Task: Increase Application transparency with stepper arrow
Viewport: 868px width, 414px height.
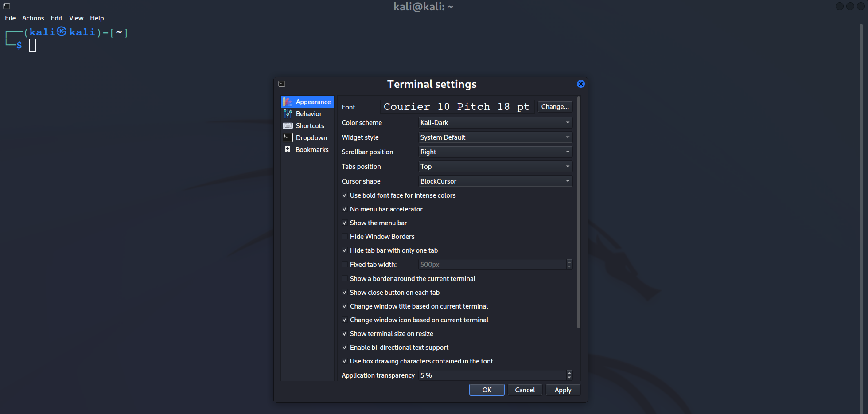Action: point(569,373)
